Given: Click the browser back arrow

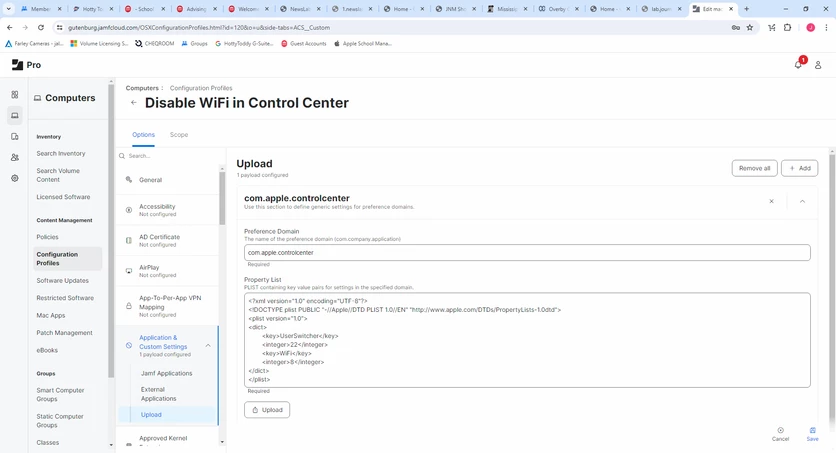Looking at the screenshot, I should point(10,27).
